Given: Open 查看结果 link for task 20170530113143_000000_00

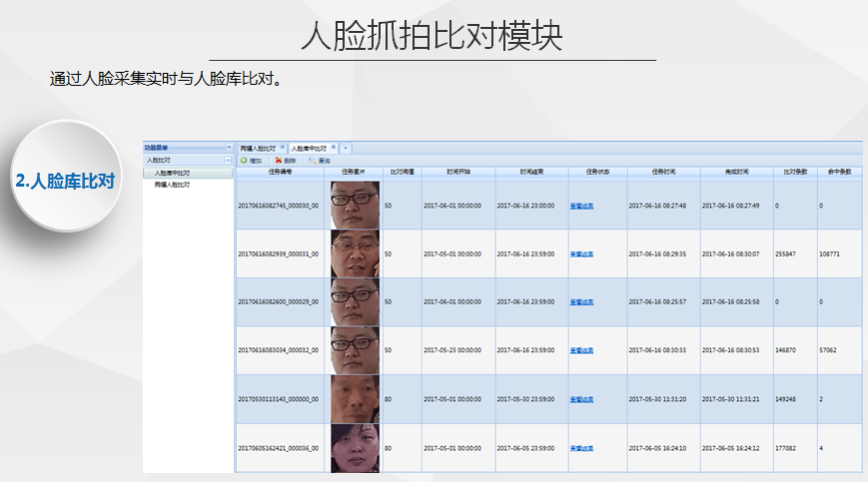Looking at the screenshot, I should click(x=581, y=399).
